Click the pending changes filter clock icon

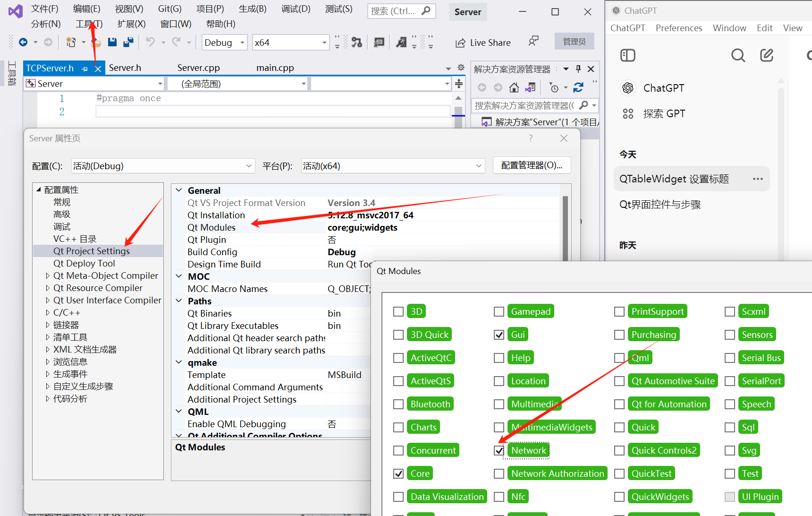(x=554, y=87)
